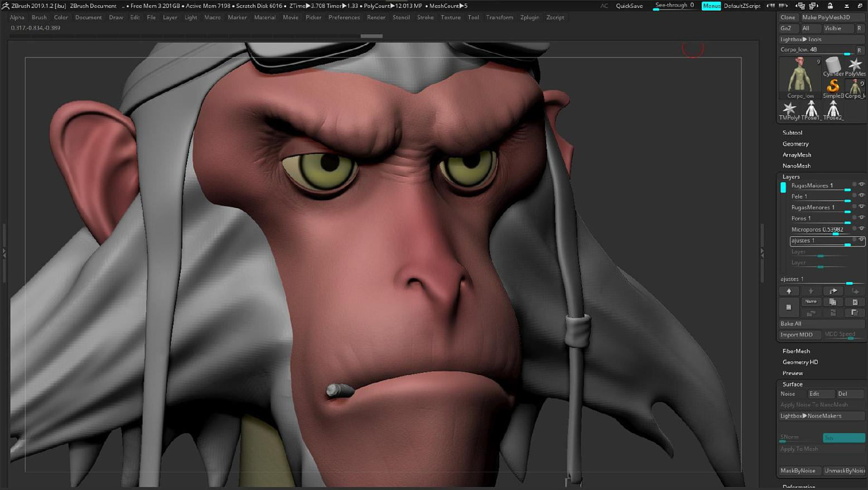Viewport: 868px width, 490px height.
Task: Click the right tray layout arrows icon
Action: tap(813, 6)
